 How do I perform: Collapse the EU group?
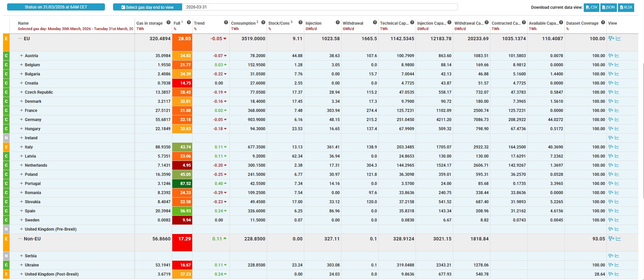(20, 39)
